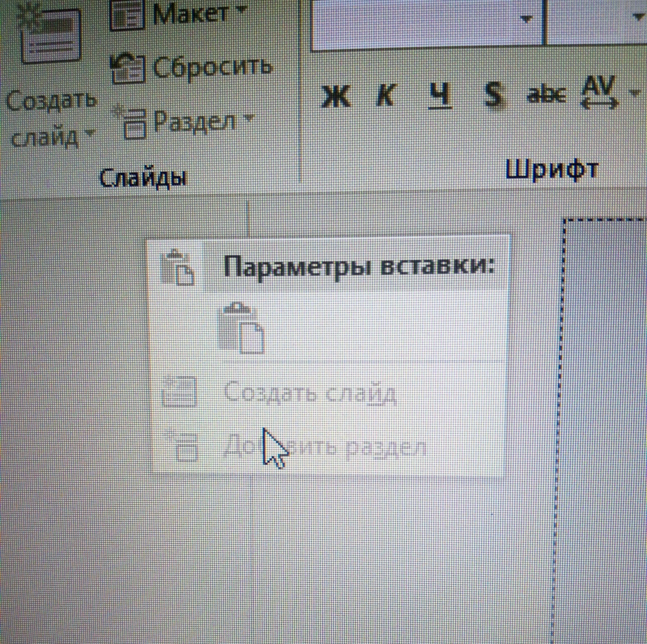Click the Добавить раздел icon in context menu
The width and height of the screenshot is (647, 644).
click(x=182, y=446)
